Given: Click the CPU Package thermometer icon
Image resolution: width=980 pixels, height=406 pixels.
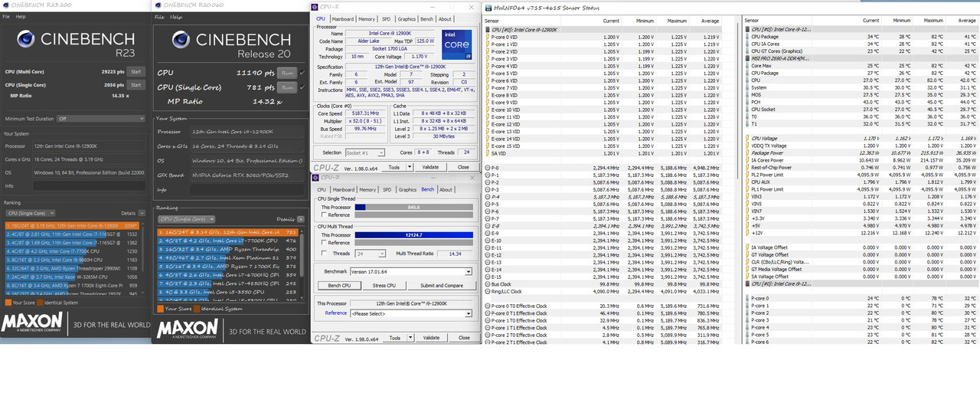Looking at the screenshot, I should [747, 37].
